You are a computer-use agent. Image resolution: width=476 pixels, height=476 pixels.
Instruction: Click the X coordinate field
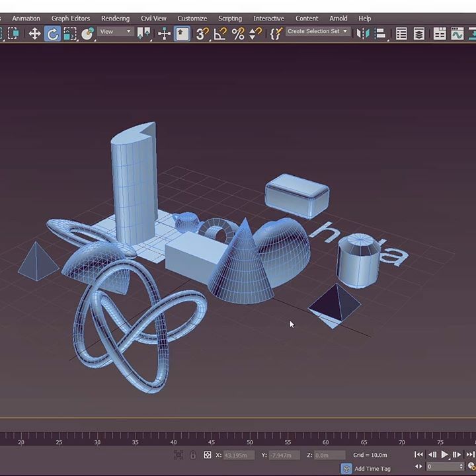coord(239,455)
